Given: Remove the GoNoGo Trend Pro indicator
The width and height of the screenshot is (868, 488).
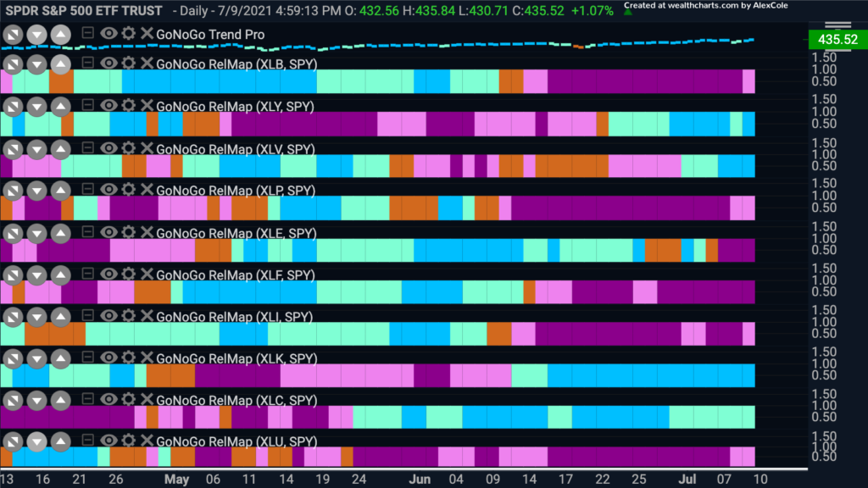Looking at the screenshot, I should [x=147, y=33].
